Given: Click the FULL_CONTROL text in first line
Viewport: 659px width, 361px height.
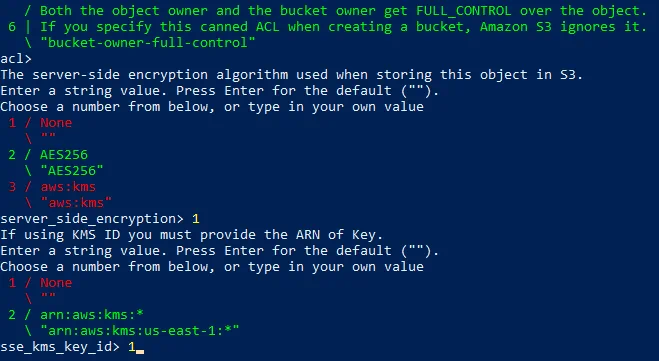Looking at the screenshot, I should pyautogui.click(x=464, y=11).
